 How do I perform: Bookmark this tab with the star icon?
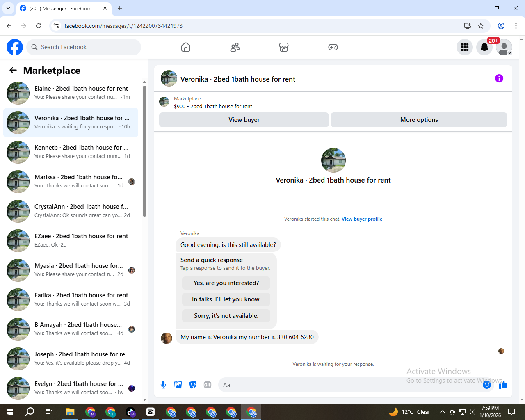coord(481,26)
